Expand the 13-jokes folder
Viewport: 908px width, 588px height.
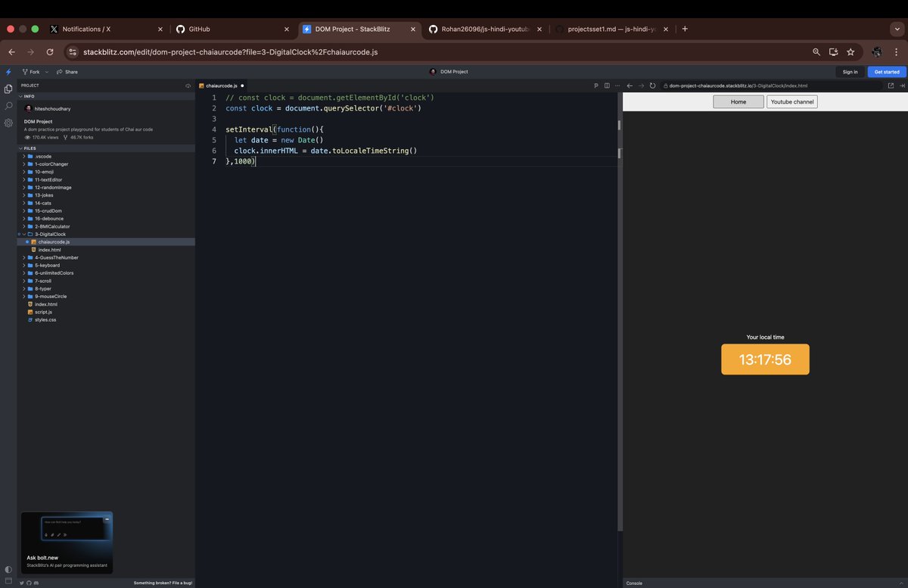click(x=44, y=195)
